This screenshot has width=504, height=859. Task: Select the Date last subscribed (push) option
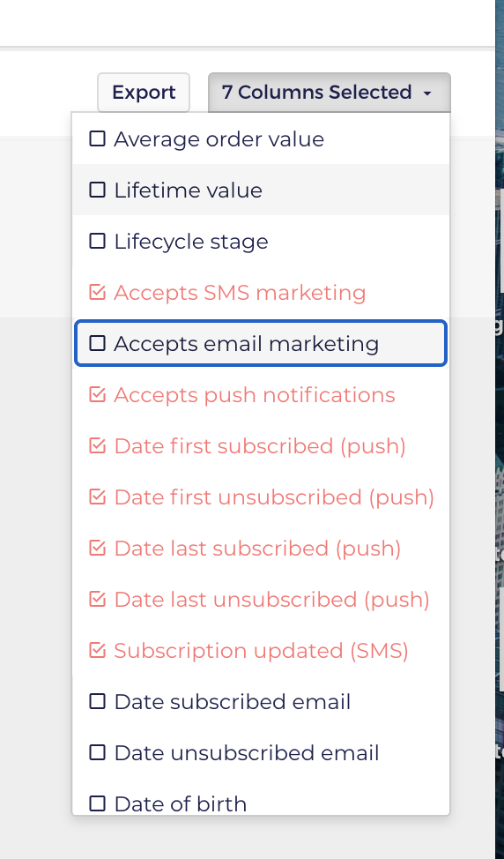click(x=261, y=549)
